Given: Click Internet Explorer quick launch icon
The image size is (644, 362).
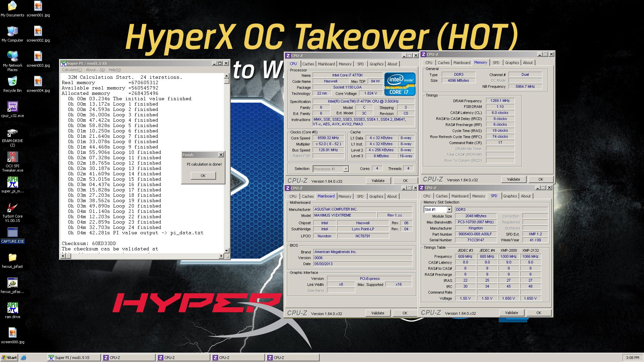Looking at the screenshot, I should point(23,358).
